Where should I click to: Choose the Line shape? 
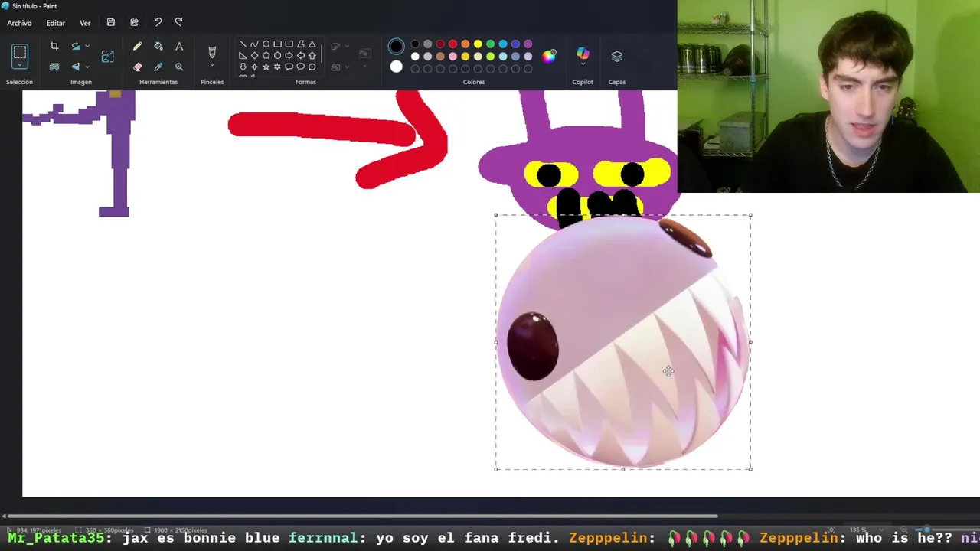[243, 44]
